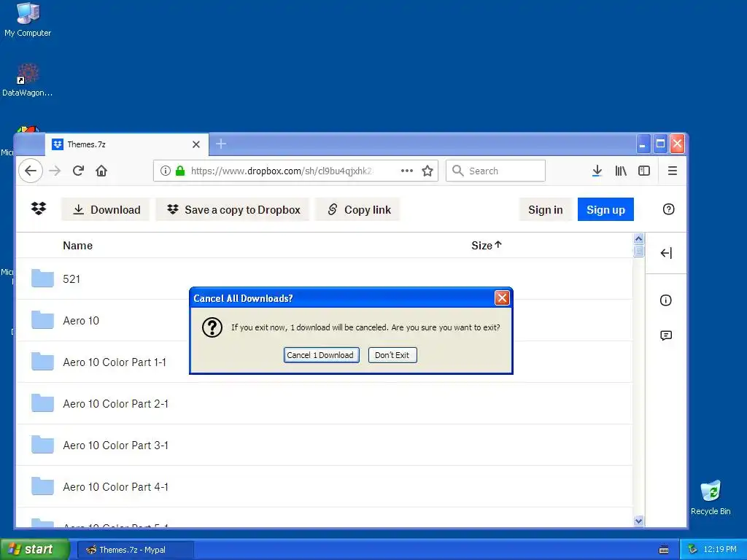747x560 pixels.
Task: Maximize the Mypal browser window
Action: pyautogui.click(x=660, y=144)
